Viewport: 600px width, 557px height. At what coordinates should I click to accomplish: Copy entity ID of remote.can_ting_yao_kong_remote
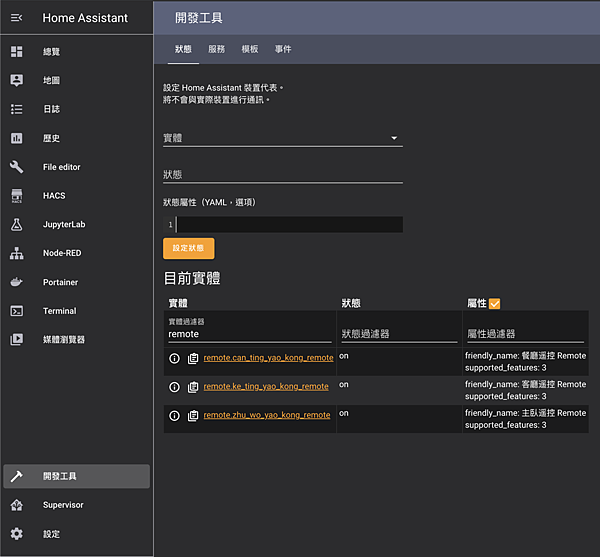[193, 358]
